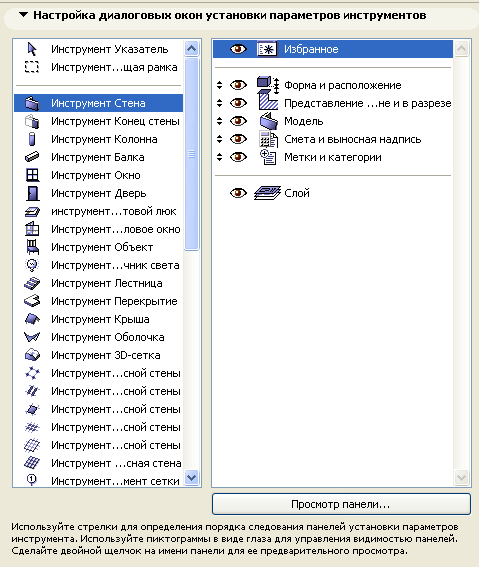Select Инструмент Конец стены row

(99, 121)
